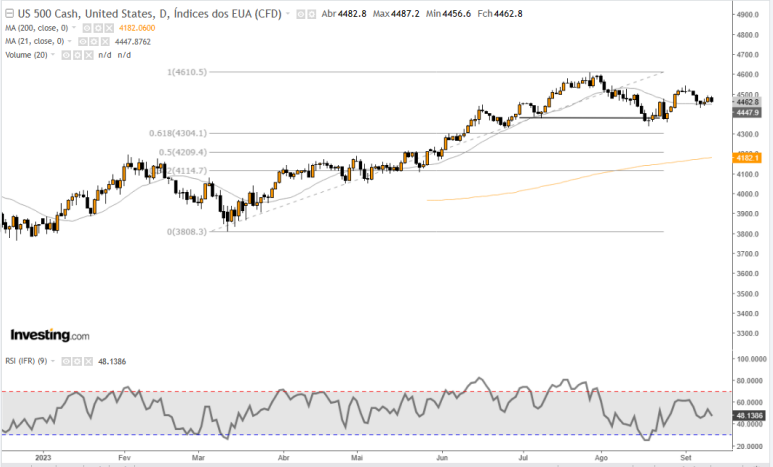Collapse the legend using top-left box icon
This screenshot has height=467, width=773.
9,13
